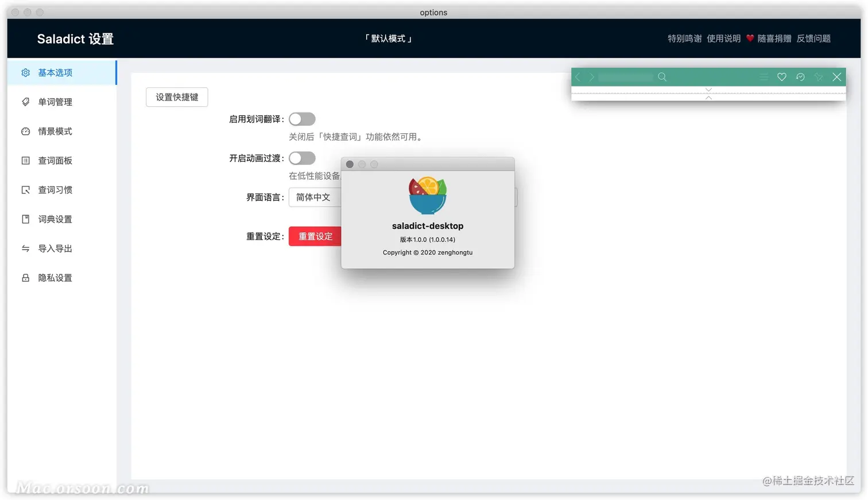This screenshot has width=868, height=500.
Task: Click the red 重置设定 button
Action: tap(315, 236)
